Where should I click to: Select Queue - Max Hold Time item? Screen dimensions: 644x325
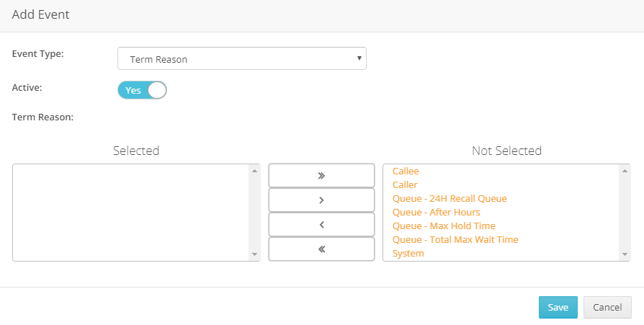(x=444, y=226)
